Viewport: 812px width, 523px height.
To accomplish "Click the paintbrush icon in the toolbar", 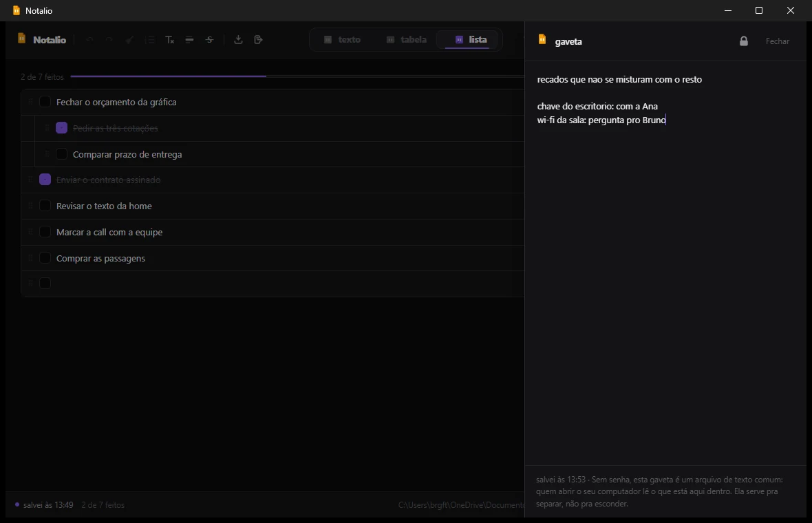I will (129, 40).
